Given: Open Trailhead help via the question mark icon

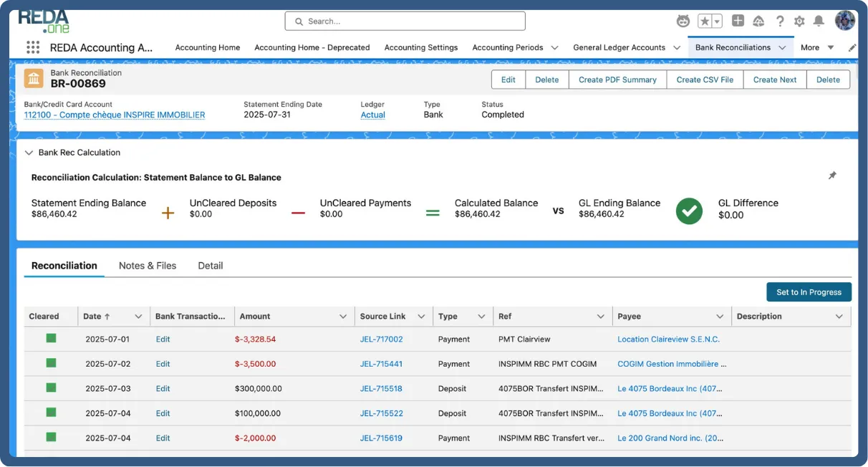Looking at the screenshot, I should click(x=780, y=21).
